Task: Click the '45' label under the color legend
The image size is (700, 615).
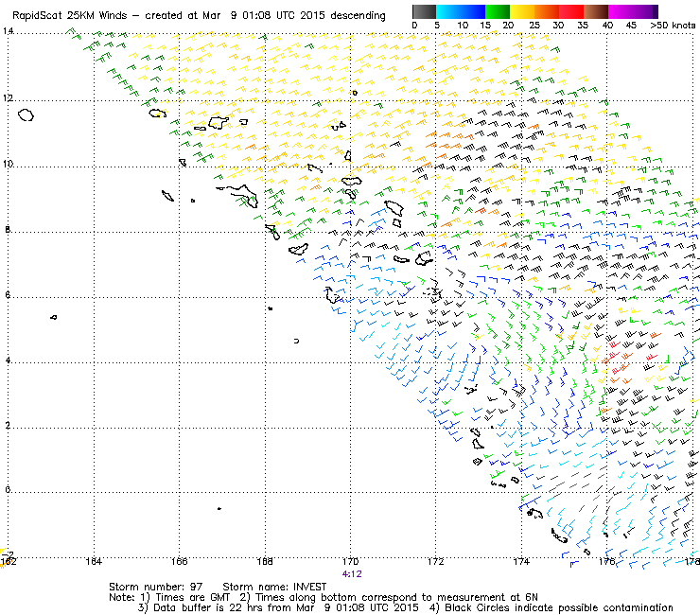Action: (x=631, y=26)
